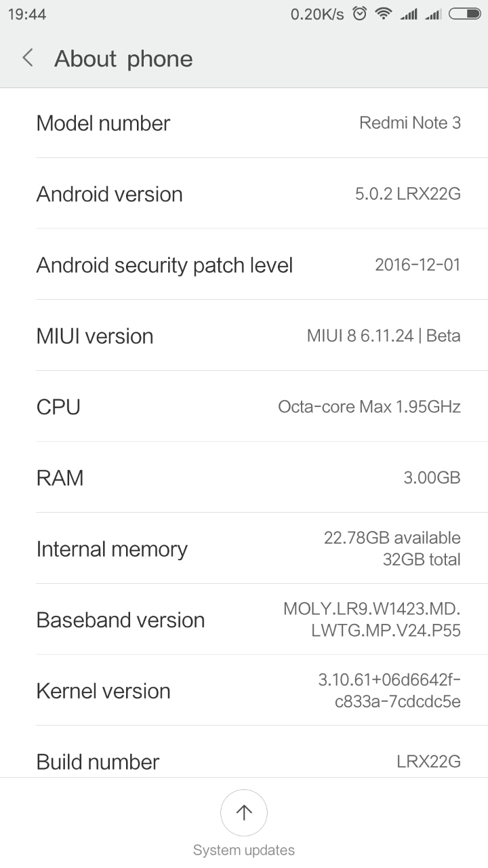Tap the back arrow icon
Screen dimensions: 488x868
tap(28, 58)
